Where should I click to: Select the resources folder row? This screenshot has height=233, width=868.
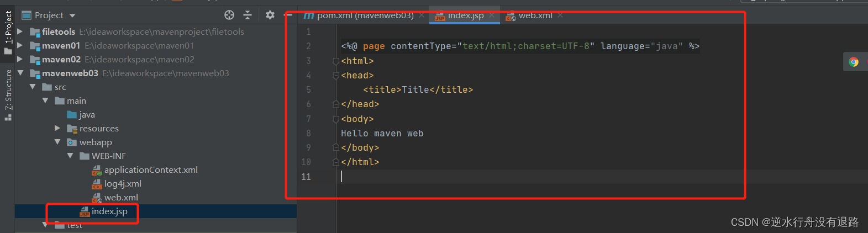pyautogui.click(x=93, y=128)
